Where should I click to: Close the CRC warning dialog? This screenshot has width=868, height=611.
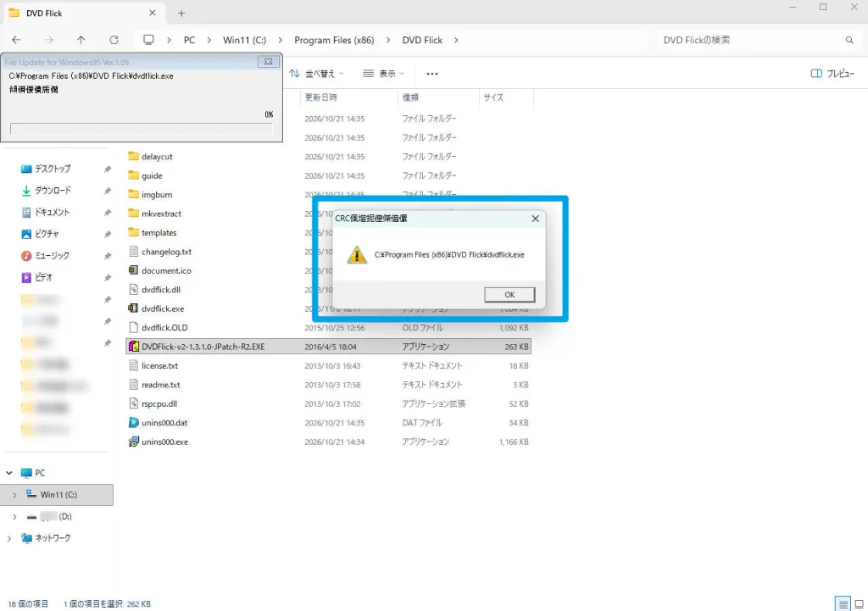click(x=535, y=219)
